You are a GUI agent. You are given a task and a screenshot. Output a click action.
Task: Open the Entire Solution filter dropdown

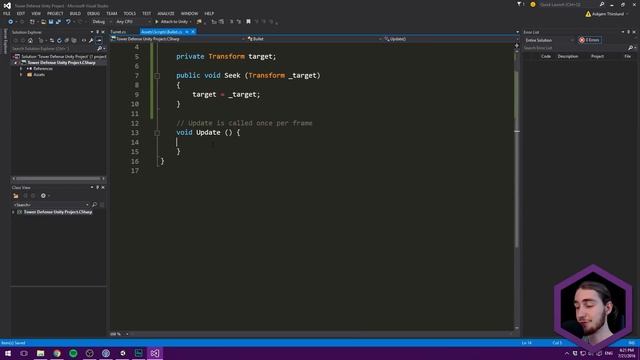[549, 40]
